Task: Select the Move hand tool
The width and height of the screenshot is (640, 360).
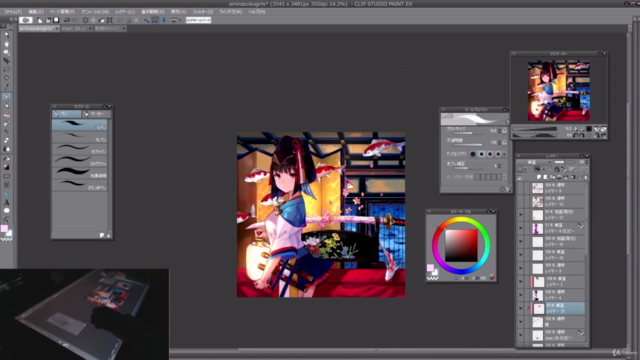Action: (x=7, y=44)
